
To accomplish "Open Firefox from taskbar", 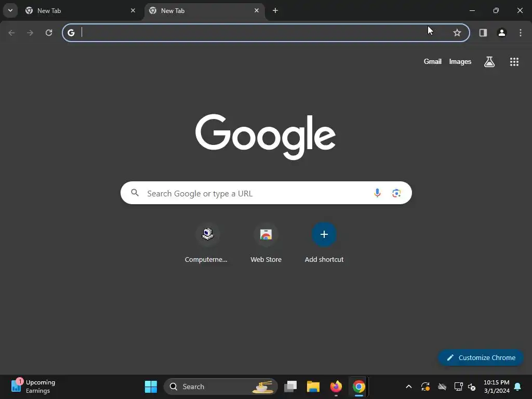I will coord(336,387).
